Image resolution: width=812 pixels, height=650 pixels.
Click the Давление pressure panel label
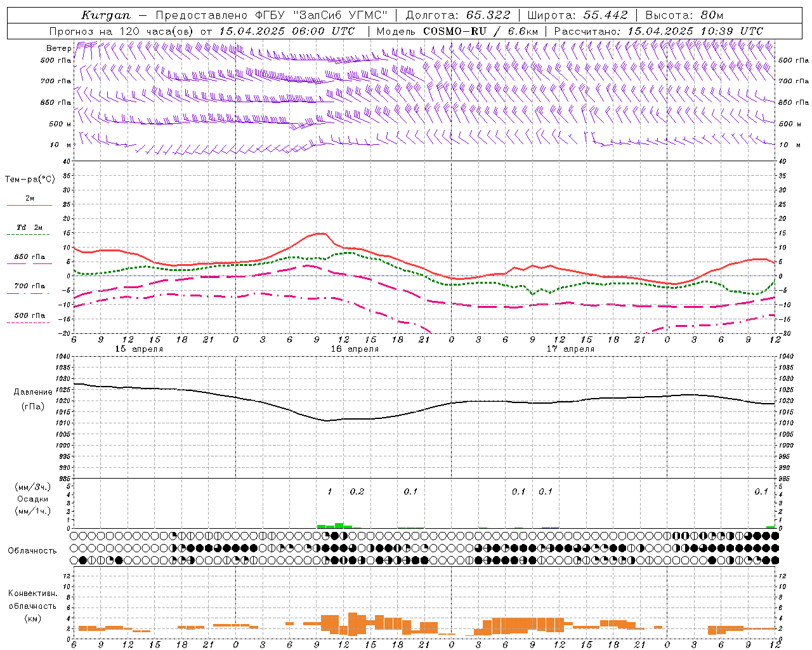coord(33,392)
